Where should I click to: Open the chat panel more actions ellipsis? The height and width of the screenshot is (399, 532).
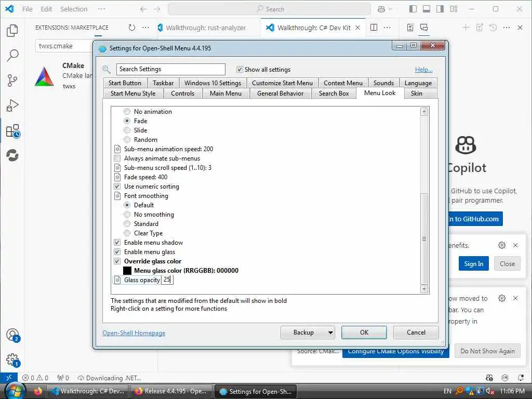click(507, 28)
